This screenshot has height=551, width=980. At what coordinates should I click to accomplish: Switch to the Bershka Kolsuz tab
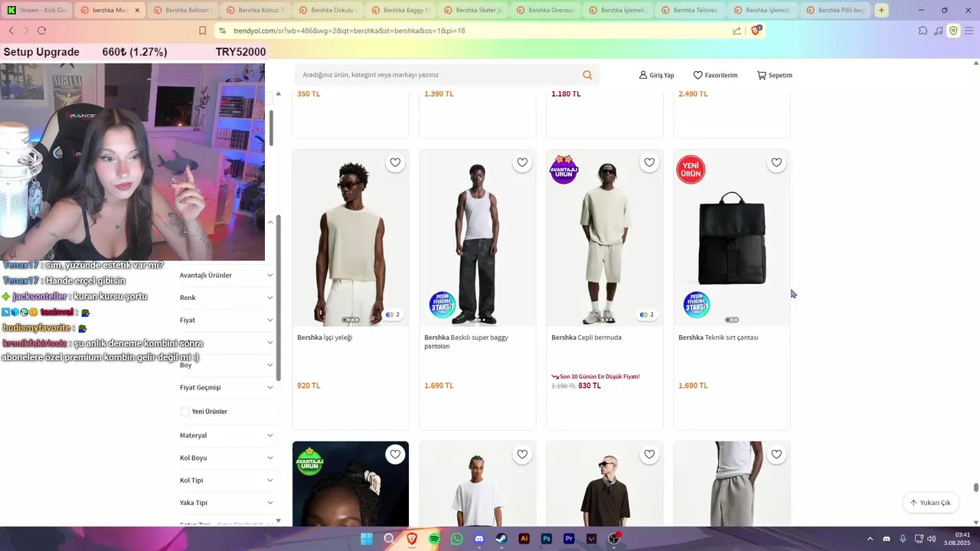(256, 10)
